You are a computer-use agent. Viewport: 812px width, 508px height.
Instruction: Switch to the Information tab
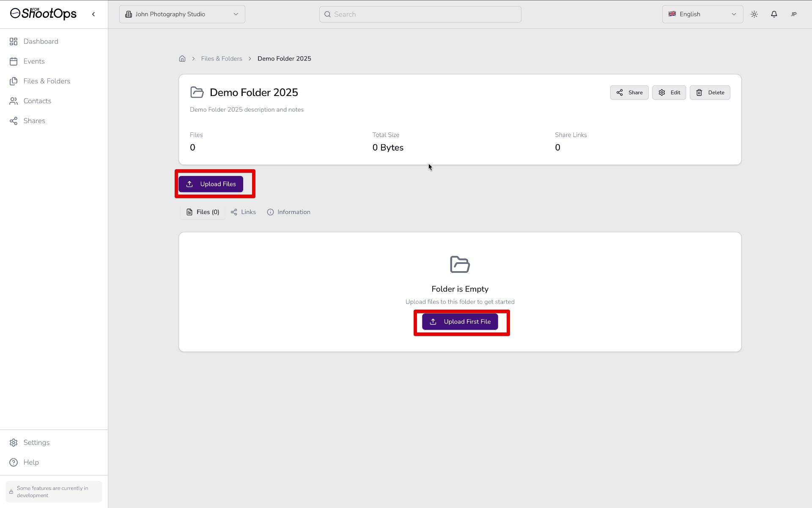[x=289, y=212]
